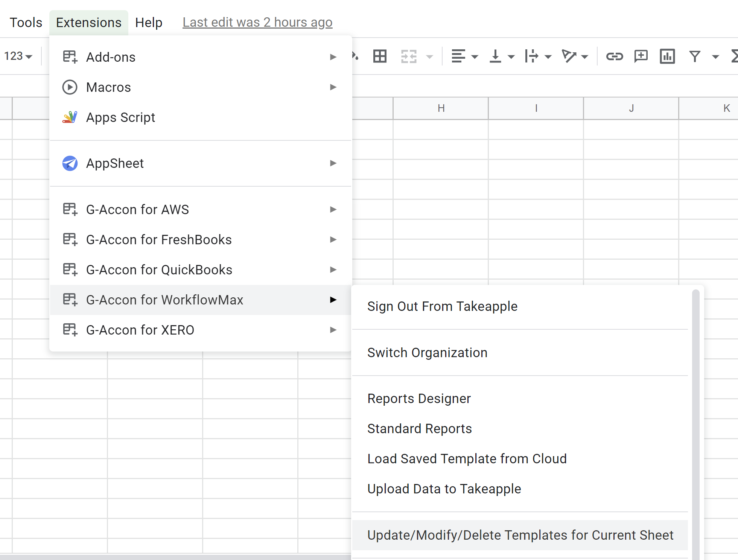Click the G-Accon for QuickBooks icon
This screenshot has width=738, height=560.
pos(70,270)
